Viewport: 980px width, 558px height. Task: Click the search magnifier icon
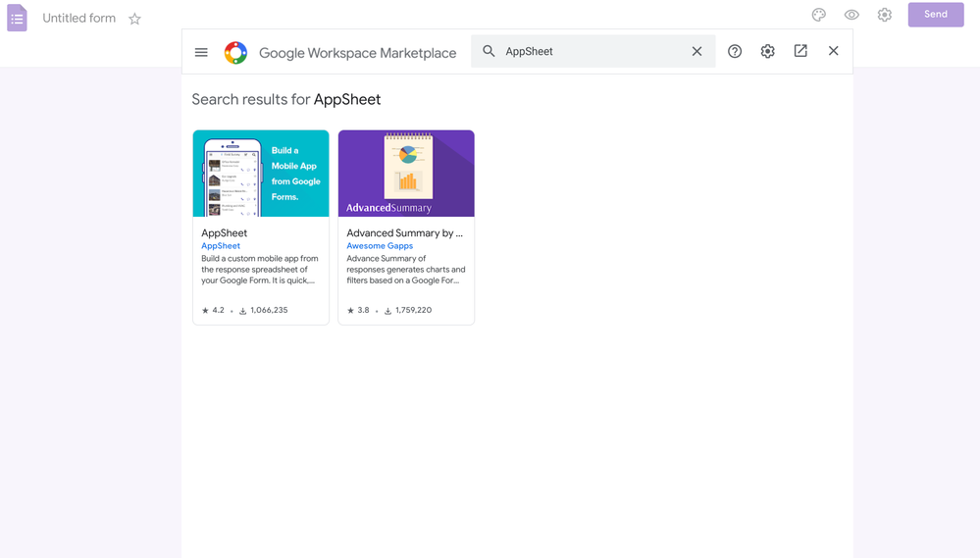pos(489,51)
